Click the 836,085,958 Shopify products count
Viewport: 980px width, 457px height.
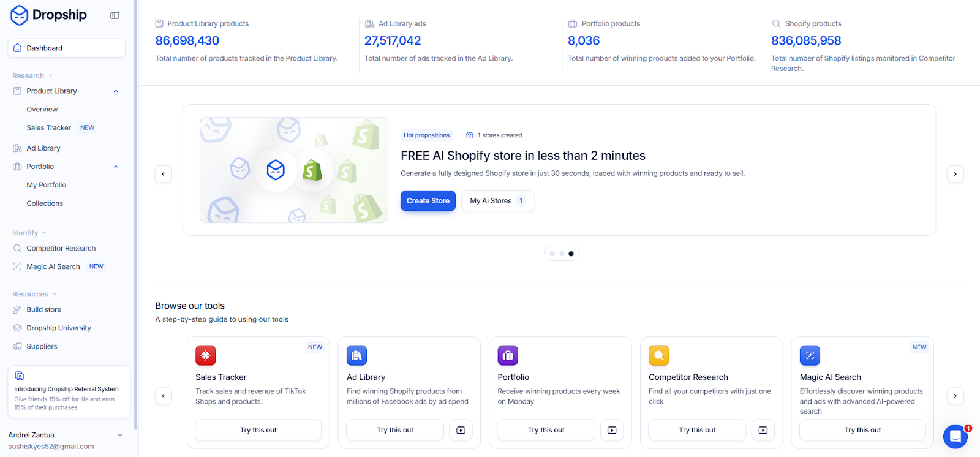[x=806, y=41]
